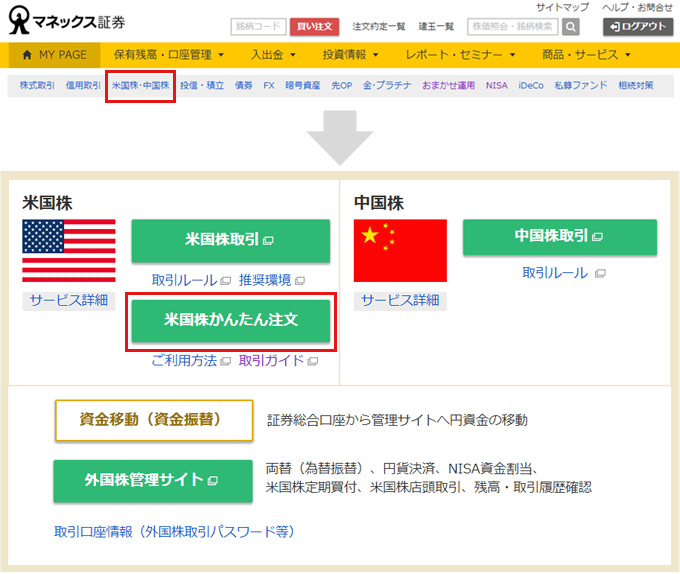Click the 銘柄コード input field
This screenshot has height=574, width=680.
click(x=258, y=27)
